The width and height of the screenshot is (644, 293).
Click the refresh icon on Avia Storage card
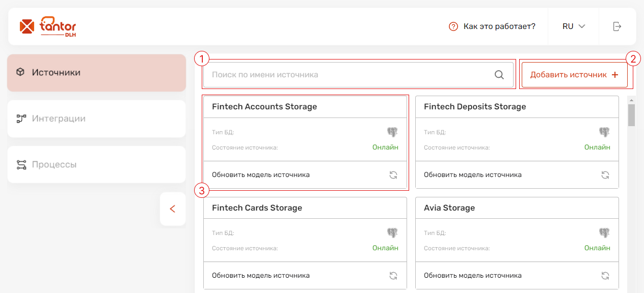coord(605,276)
